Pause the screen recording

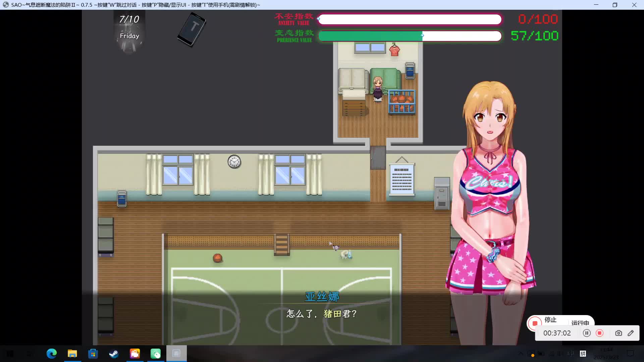(x=587, y=333)
